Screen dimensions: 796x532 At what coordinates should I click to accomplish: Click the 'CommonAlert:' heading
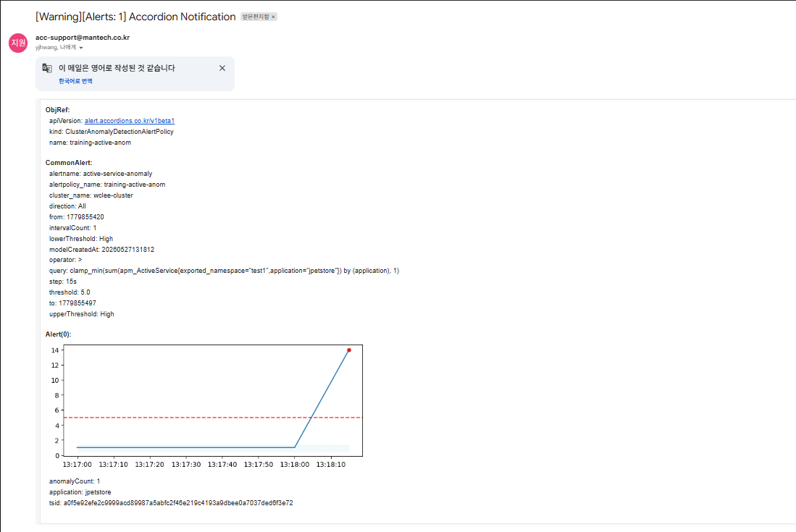69,163
